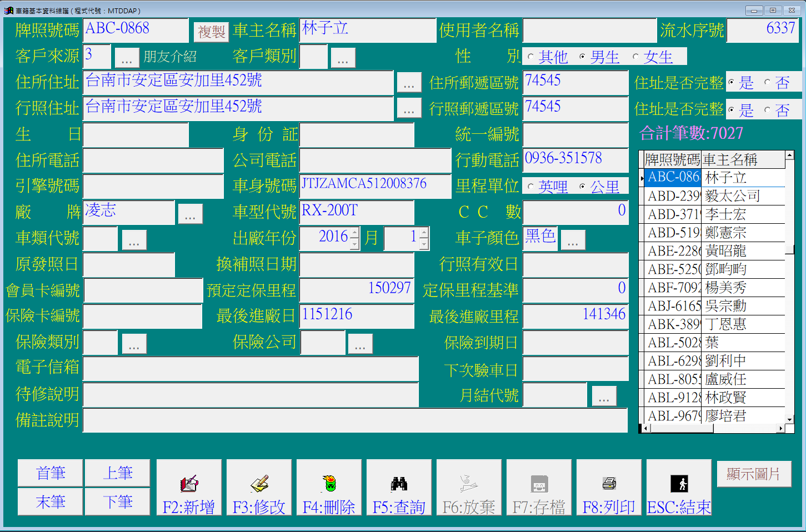Select list row ABL-912 林政賢
806x532 pixels.
tap(715, 398)
